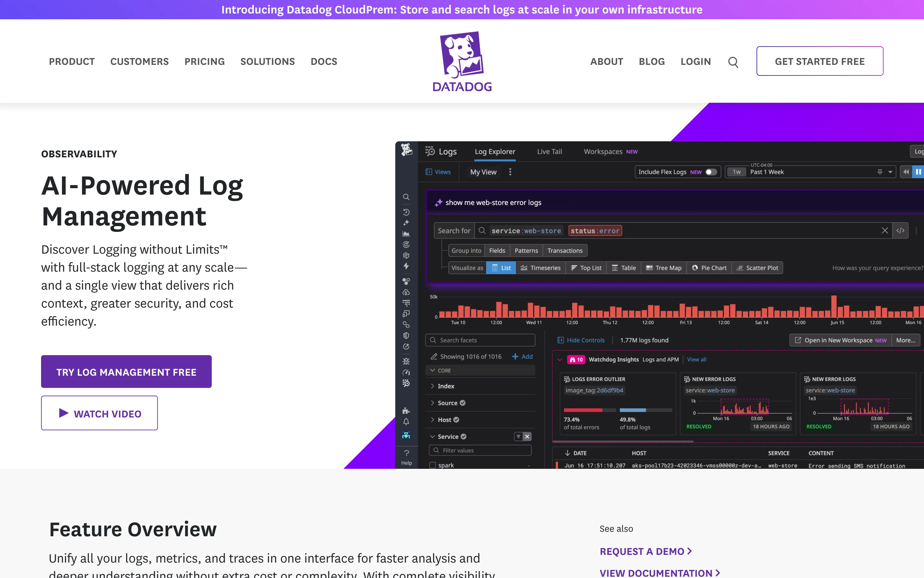Click the CloudPrem announcement banner
This screenshot has height=578, width=924.
[x=462, y=10]
